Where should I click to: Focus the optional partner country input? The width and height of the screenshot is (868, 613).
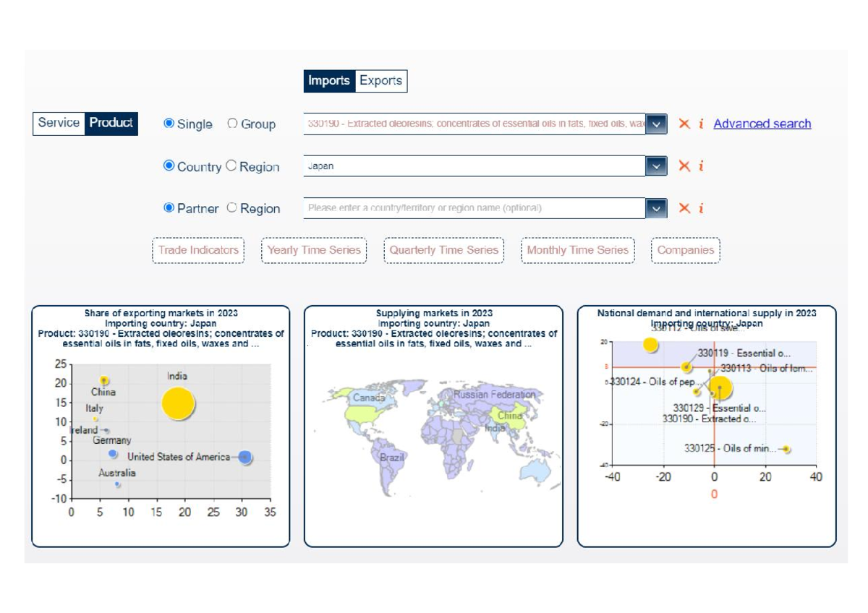pyautogui.click(x=475, y=208)
